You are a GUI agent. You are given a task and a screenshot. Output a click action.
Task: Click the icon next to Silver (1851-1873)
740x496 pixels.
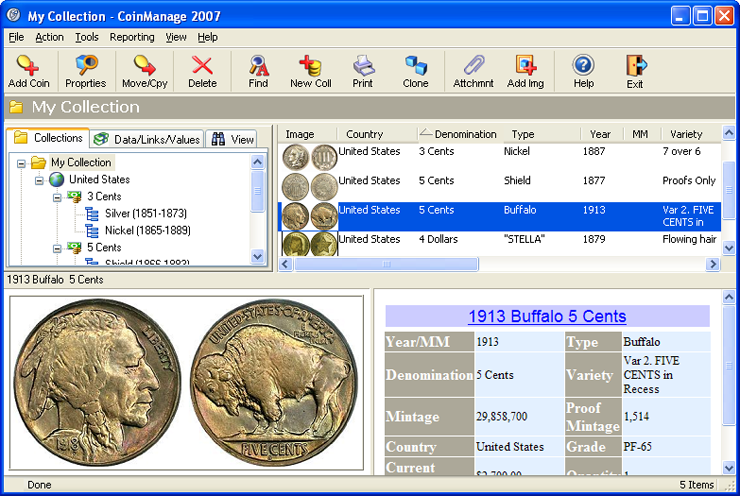click(x=92, y=214)
